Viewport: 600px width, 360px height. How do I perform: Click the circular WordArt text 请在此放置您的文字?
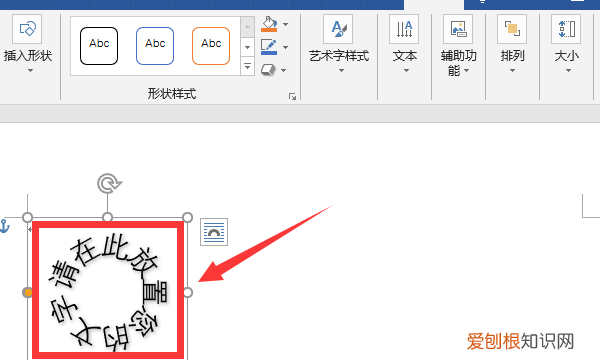(x=109, y=293)
